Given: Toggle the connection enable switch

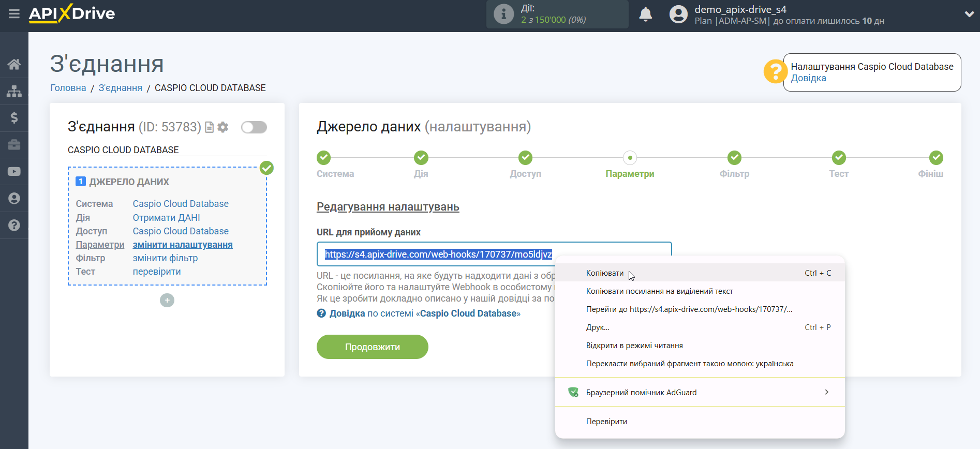Looking at the screenshot, I should (254, 127).
